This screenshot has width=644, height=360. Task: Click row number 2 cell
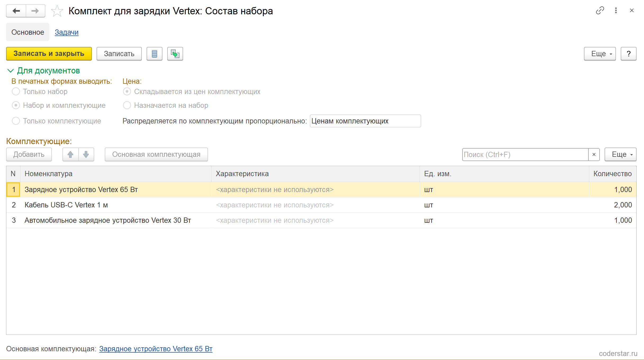[x=13, y=205]
